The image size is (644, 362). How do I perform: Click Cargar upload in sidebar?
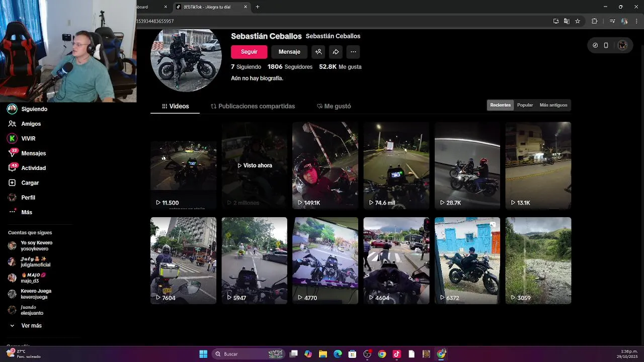(x=24, y=183)
